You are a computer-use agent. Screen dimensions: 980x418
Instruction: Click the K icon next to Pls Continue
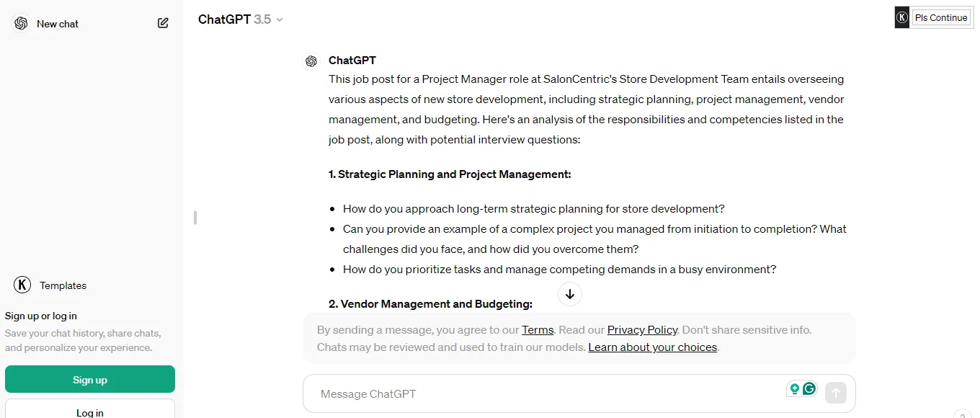point(902,17)
